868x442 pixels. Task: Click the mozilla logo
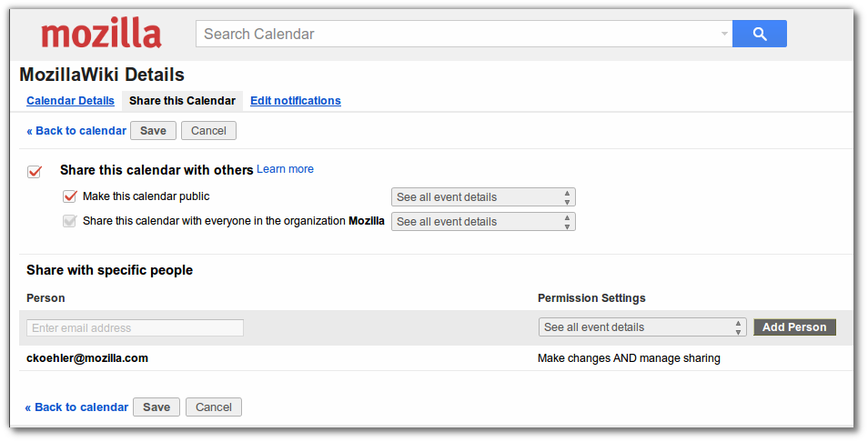(101, 33)
